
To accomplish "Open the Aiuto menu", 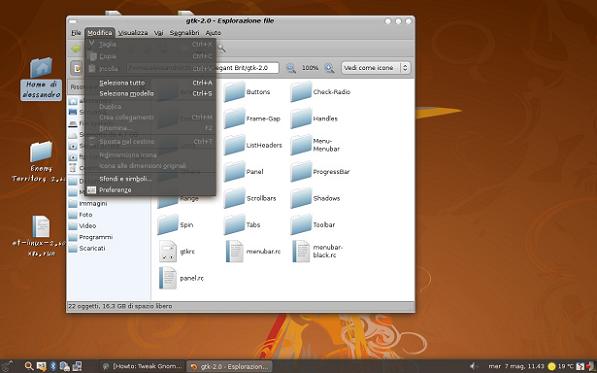I will click(x=213, y=33).
